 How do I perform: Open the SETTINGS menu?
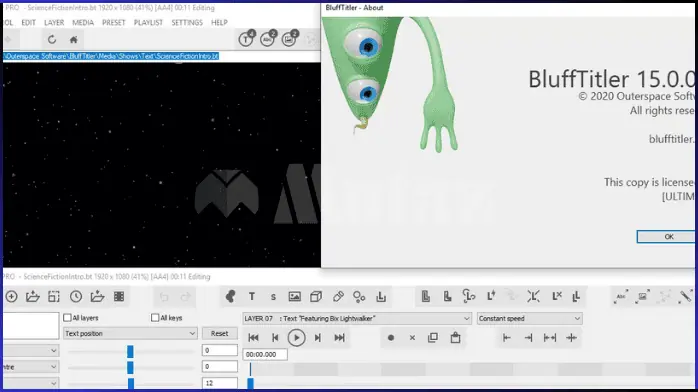187,22
